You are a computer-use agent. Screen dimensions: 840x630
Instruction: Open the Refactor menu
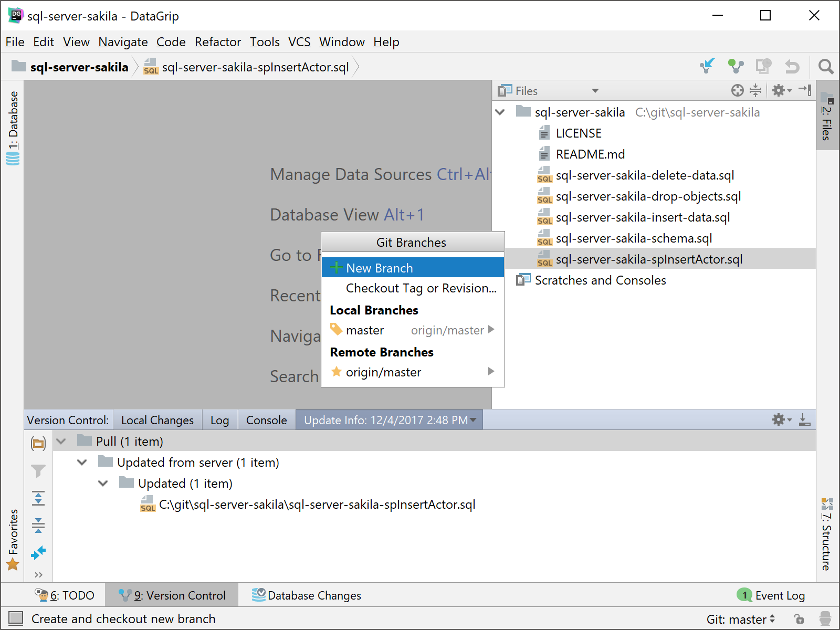(x=217, y=41)
